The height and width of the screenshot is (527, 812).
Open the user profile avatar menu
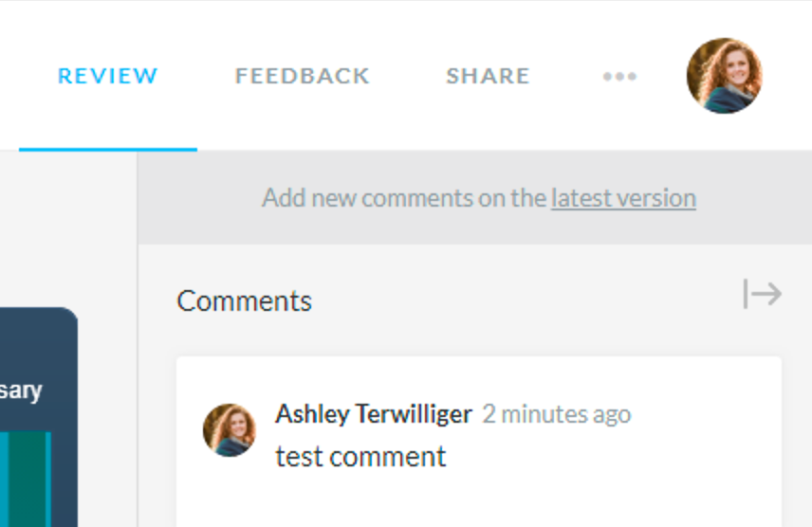point(724,76)
